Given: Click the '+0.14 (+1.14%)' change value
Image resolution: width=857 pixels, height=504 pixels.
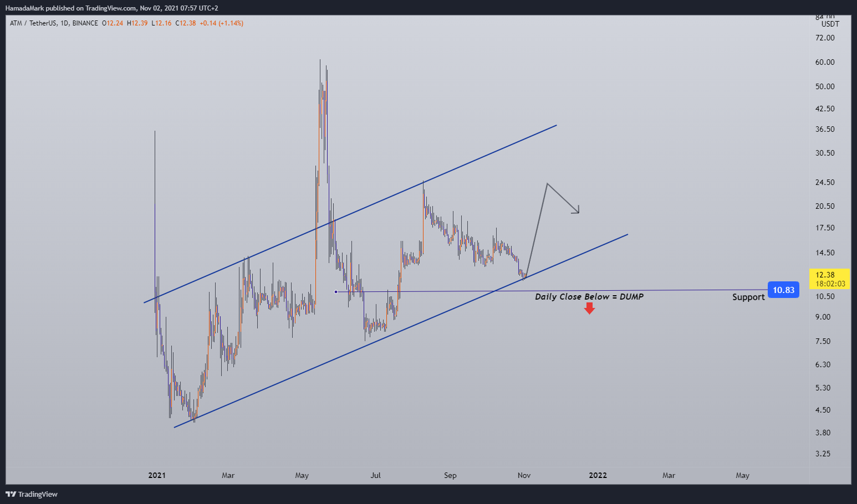Looking at the screenshot, I should [221, 23].
